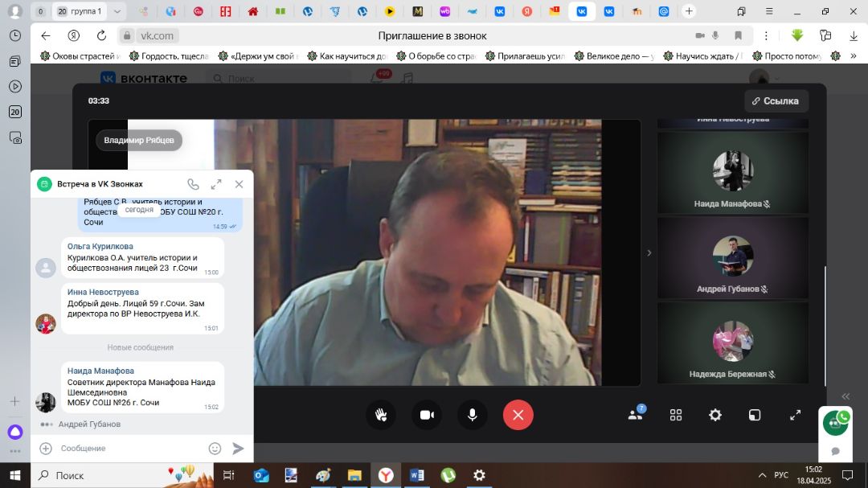868x488 pixels.
Task: Open Андрей Губанов participant tile
Action: point(733,258)
